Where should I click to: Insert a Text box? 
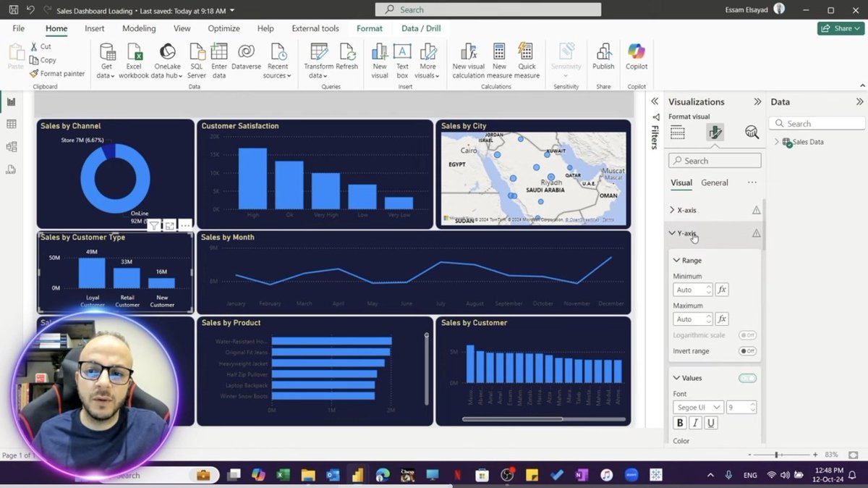tap(402, 61)
